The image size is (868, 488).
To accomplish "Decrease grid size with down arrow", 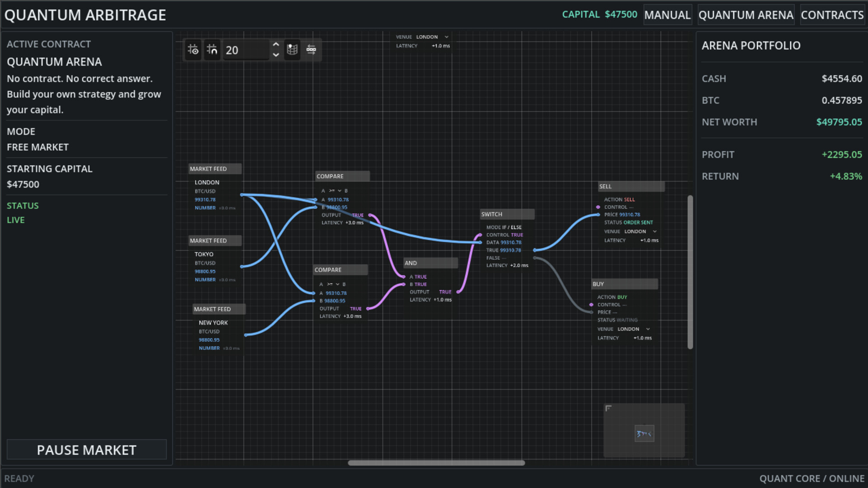I will click(276, 55).
